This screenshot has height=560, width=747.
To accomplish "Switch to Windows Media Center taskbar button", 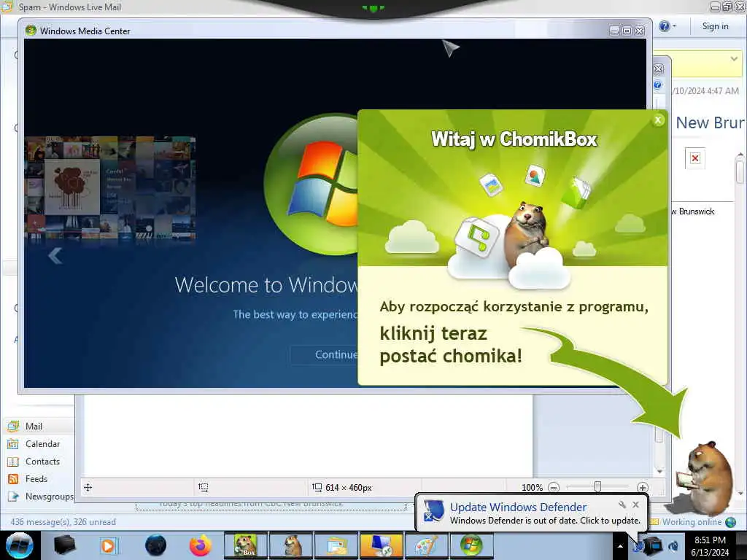I will click(x=471, y=545).
